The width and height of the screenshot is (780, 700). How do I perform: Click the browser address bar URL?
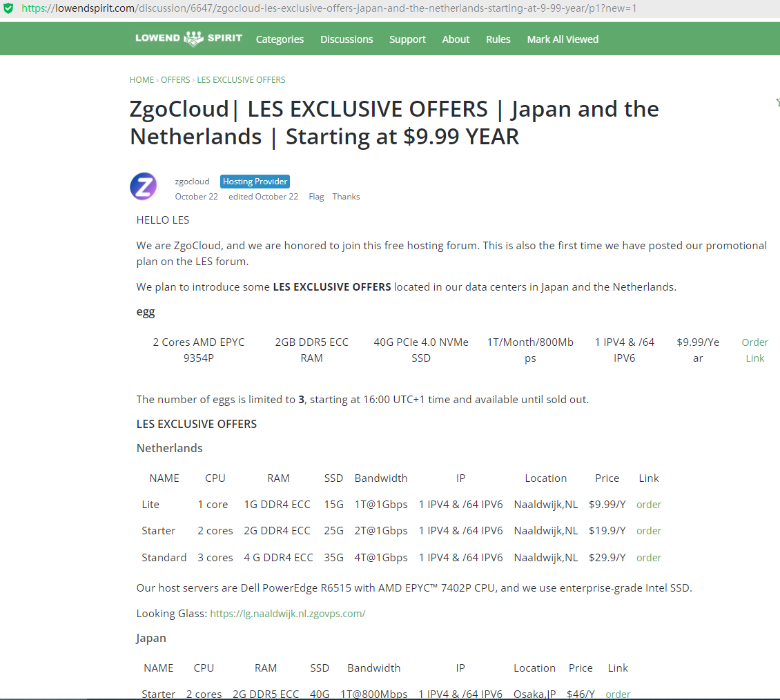(x=329, y=8)
